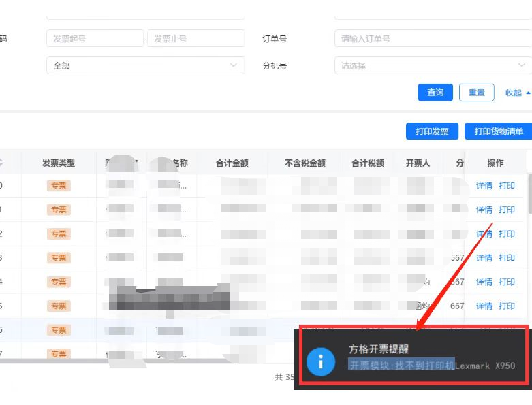
Task: Click the blue info icon in the notification
Action: (320, 359)
